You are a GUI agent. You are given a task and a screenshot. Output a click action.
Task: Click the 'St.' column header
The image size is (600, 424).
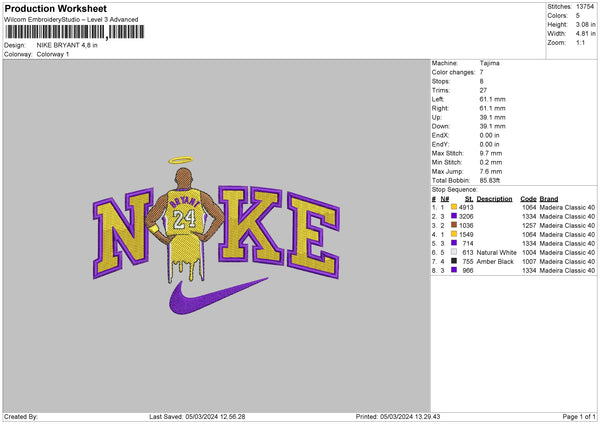(x=469, y=199)
